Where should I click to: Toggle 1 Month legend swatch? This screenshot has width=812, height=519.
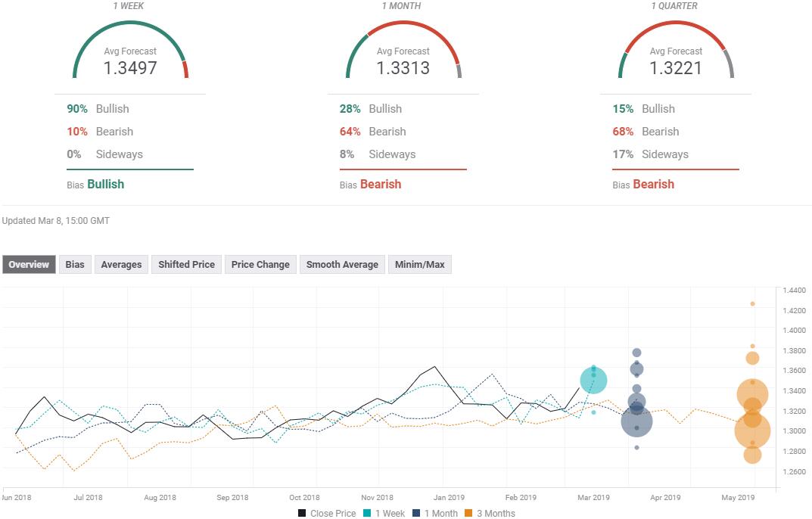pyautogui.click(x=416, y=513)
